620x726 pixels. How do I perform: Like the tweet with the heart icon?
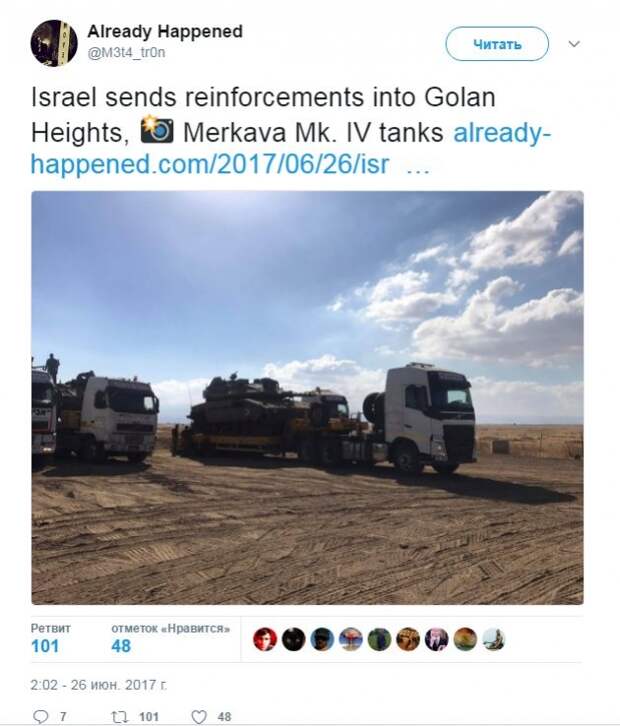[199, 717]
